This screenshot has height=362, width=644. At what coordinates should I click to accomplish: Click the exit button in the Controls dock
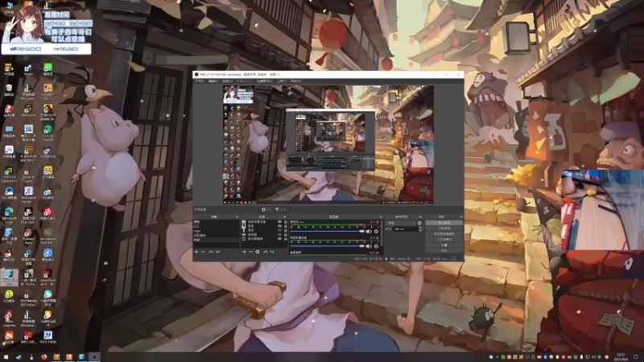(444, 250)
